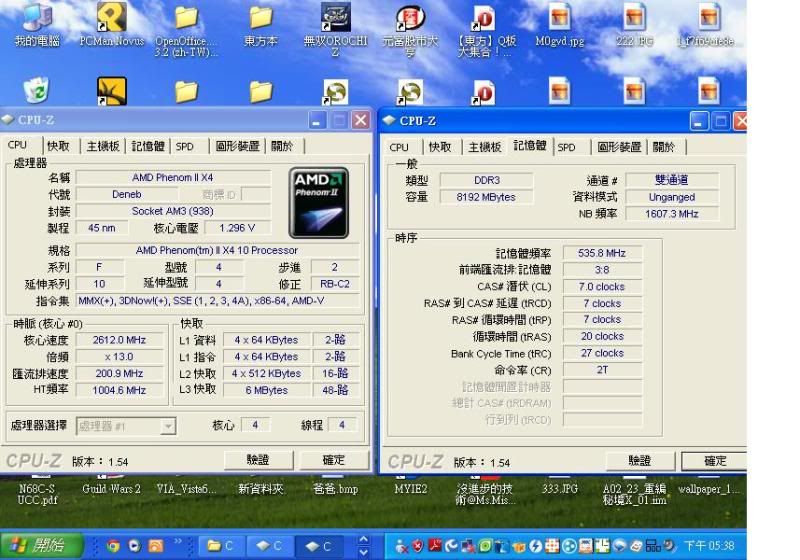Open the CPU tab in left CPU-Z window

coord(17,145)
